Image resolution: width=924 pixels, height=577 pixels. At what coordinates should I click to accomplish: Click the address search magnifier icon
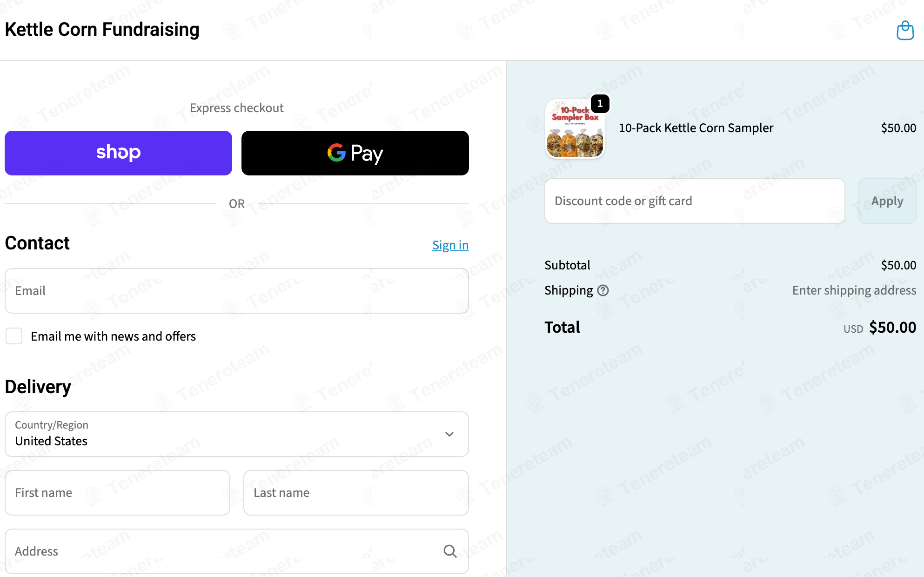450,551
